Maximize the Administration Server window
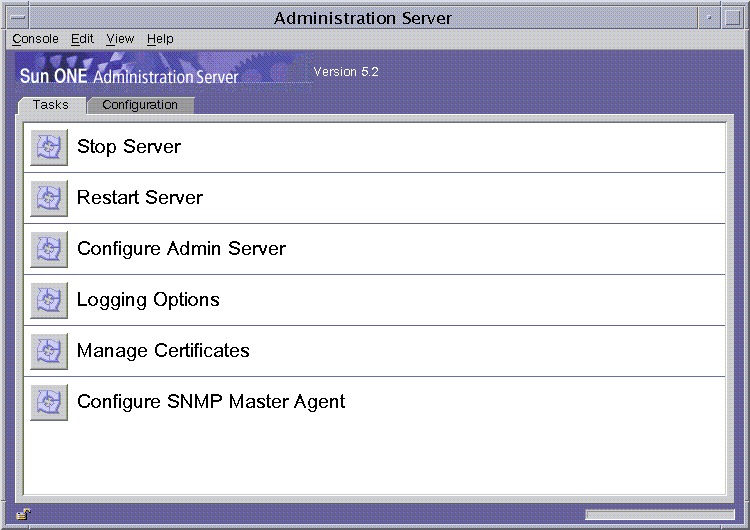 (x=732, y=18)
